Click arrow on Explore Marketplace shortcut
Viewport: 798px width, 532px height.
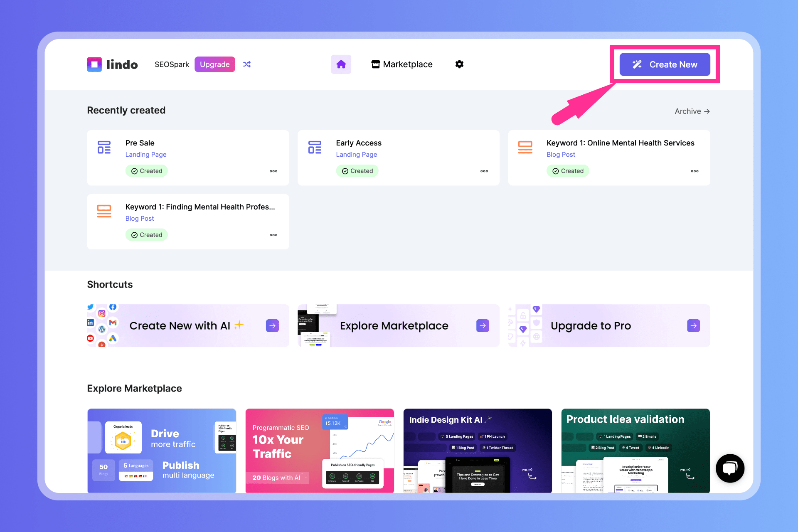pos(483,325)
